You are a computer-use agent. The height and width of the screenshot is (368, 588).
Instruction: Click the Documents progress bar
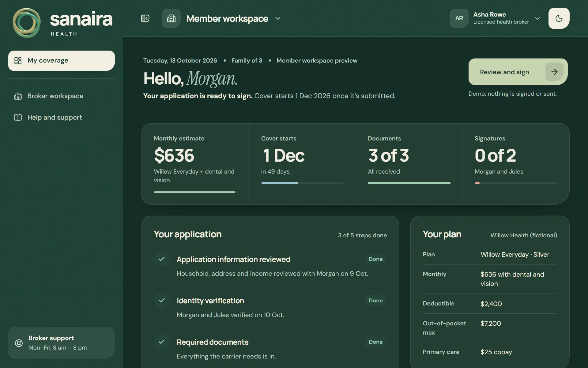point(409,183)
